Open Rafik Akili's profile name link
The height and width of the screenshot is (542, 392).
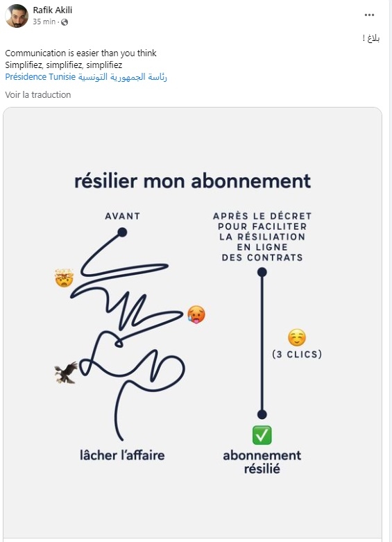[53, 10]
